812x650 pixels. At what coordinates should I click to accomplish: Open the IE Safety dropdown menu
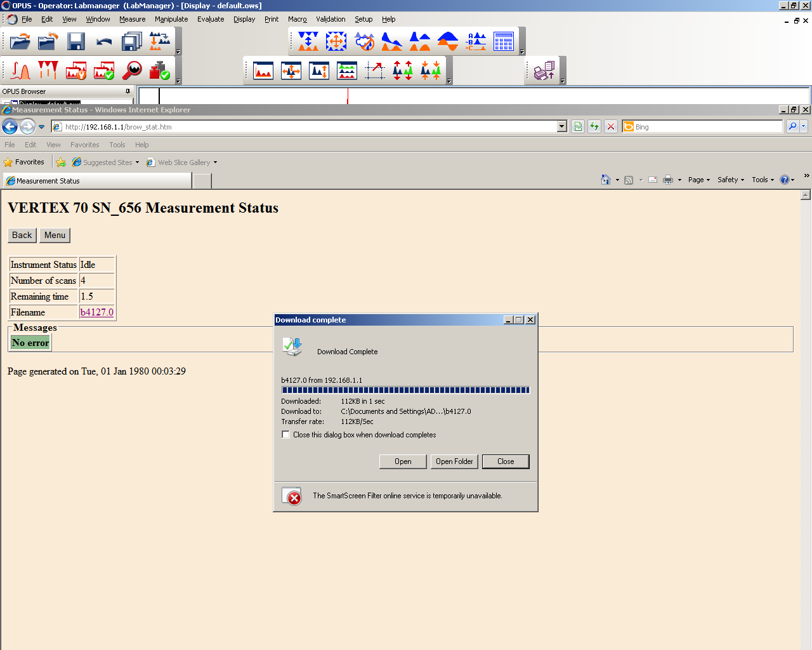coord(731,180)
